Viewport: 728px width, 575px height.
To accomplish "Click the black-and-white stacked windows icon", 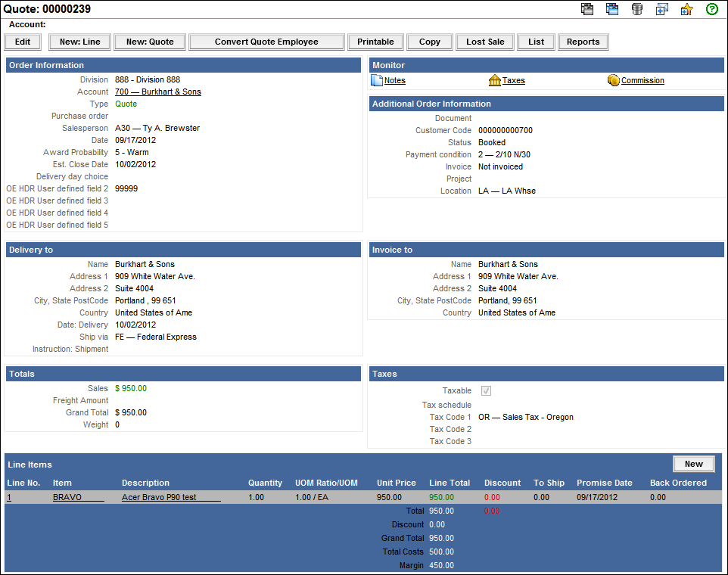I will tap(587, 9).
